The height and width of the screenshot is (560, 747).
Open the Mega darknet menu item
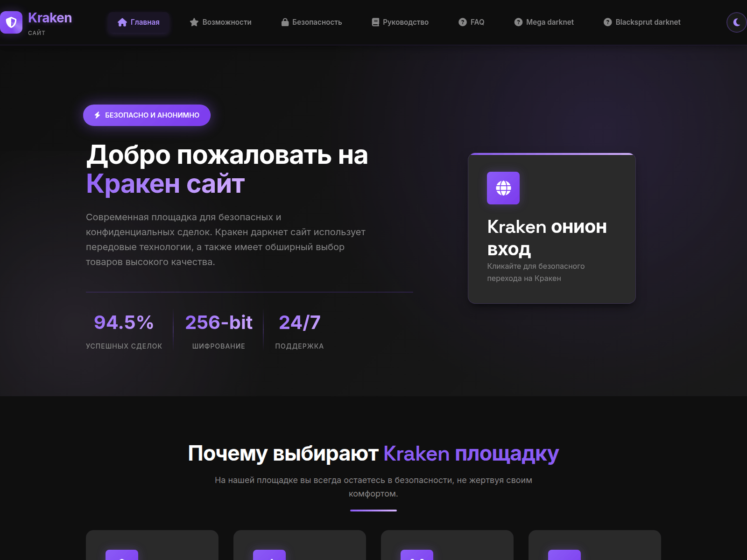coord(544,22)
